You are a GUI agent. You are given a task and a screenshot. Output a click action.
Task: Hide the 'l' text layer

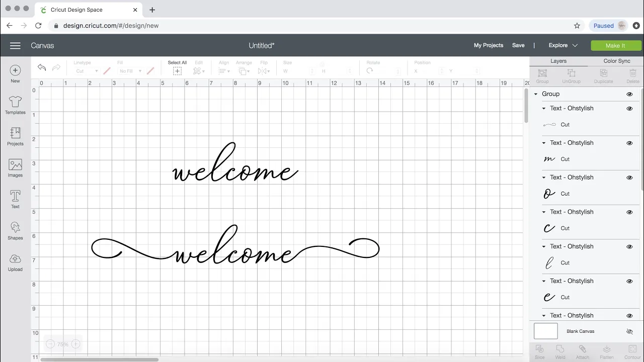point(629,247)
